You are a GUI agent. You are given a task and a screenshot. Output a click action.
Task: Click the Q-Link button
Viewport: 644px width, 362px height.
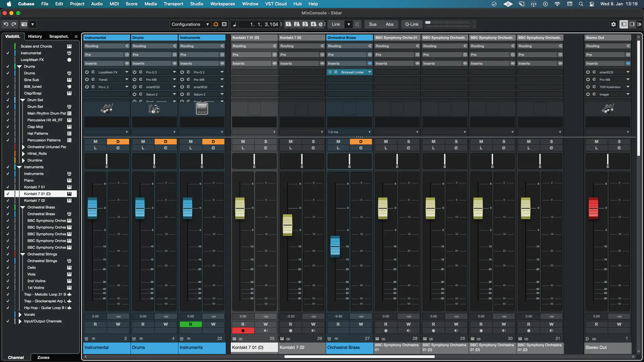412,24
